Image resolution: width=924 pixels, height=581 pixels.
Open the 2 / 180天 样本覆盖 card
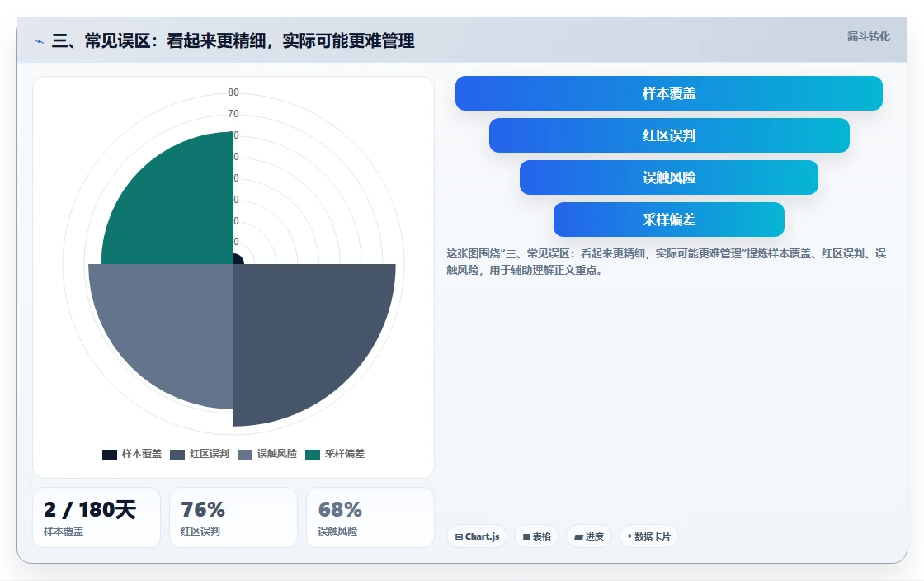[x=97, y=517]
